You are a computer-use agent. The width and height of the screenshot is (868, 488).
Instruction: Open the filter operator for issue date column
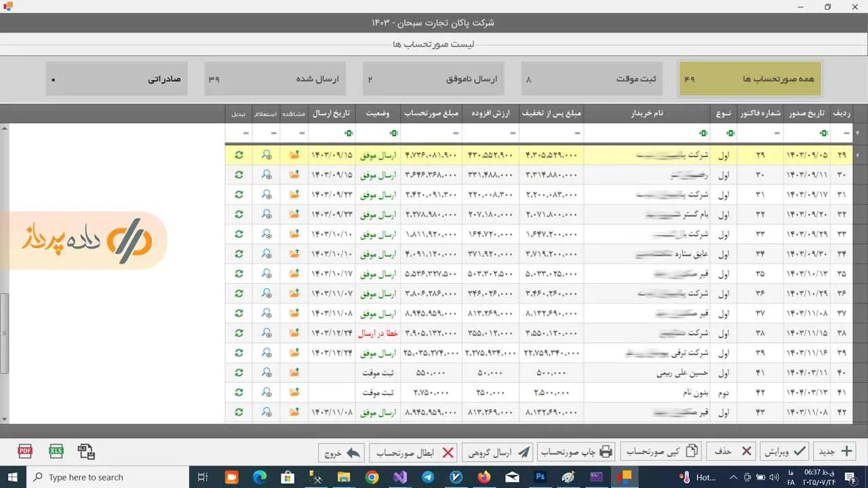[x=823, y=134]
